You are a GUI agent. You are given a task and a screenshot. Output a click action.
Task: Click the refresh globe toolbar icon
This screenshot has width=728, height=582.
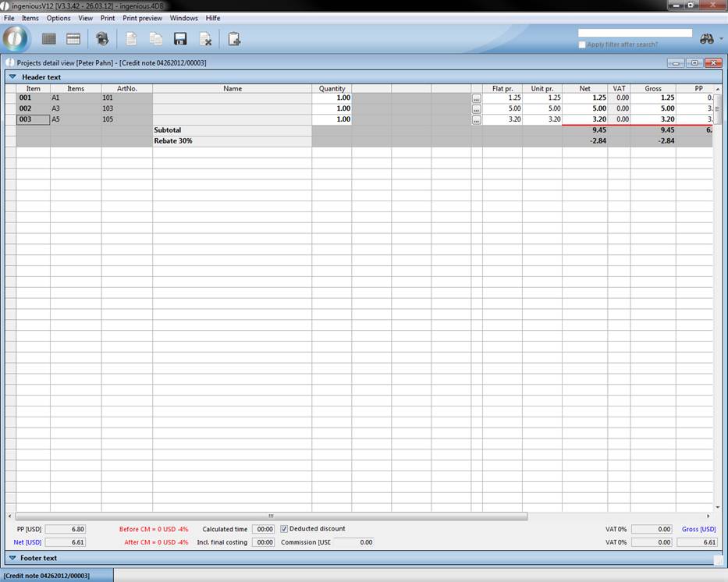tap(102, 39)
